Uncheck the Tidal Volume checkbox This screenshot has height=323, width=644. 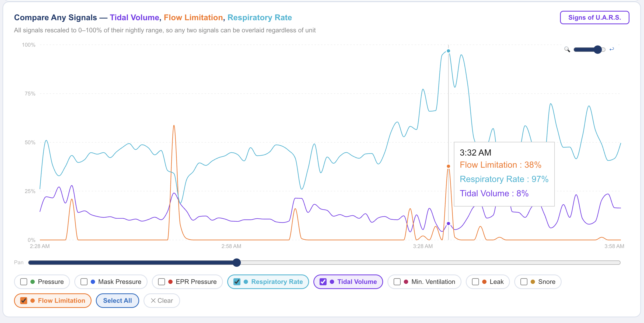(323, 281)
